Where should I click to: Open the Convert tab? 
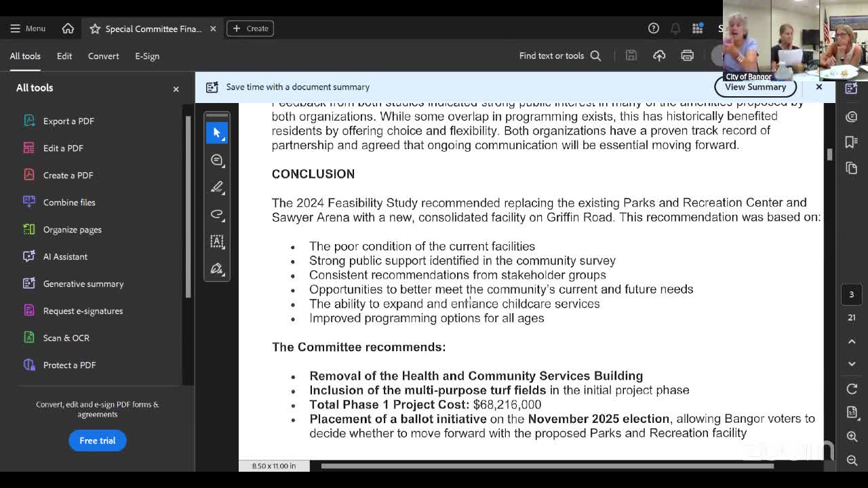(x=103, y=56)
